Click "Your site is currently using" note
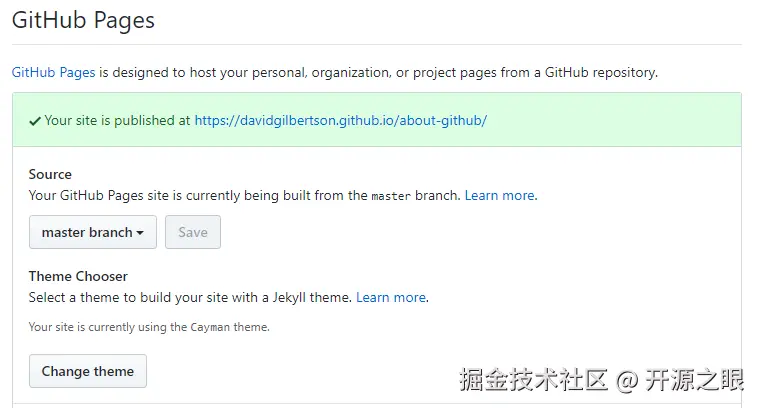The height and width of the screenshot is (408, 759). (108, 327)
